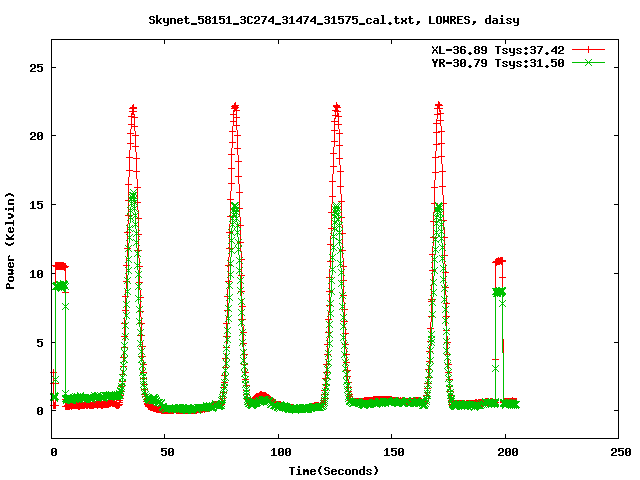Click the green legend line sample
The height and width of the screenshot is (480, 640).
click(588, 62)
